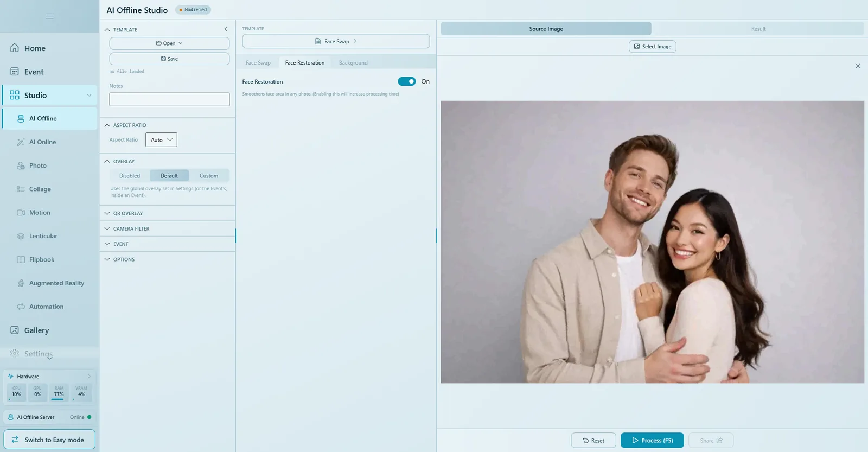The width and height of the screenshot is (868, 452).
Task: Select AI Offline in sidebar
Action: pos(49,118)
